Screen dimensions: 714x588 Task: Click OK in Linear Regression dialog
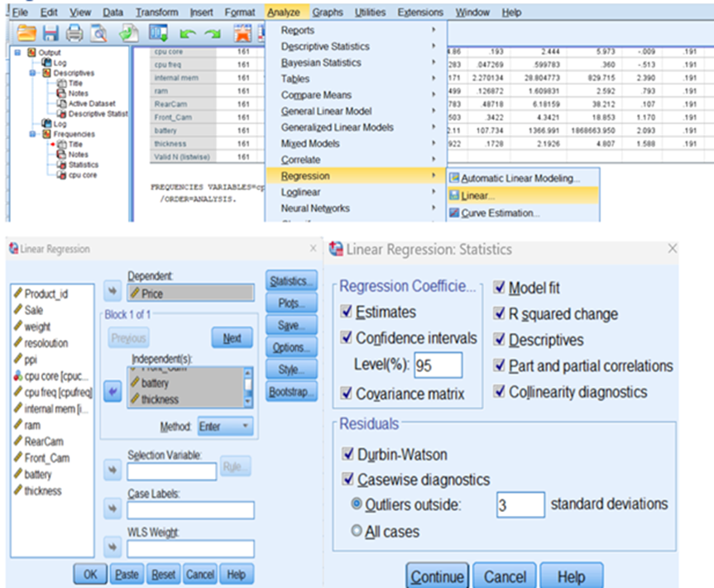[90, 574]
